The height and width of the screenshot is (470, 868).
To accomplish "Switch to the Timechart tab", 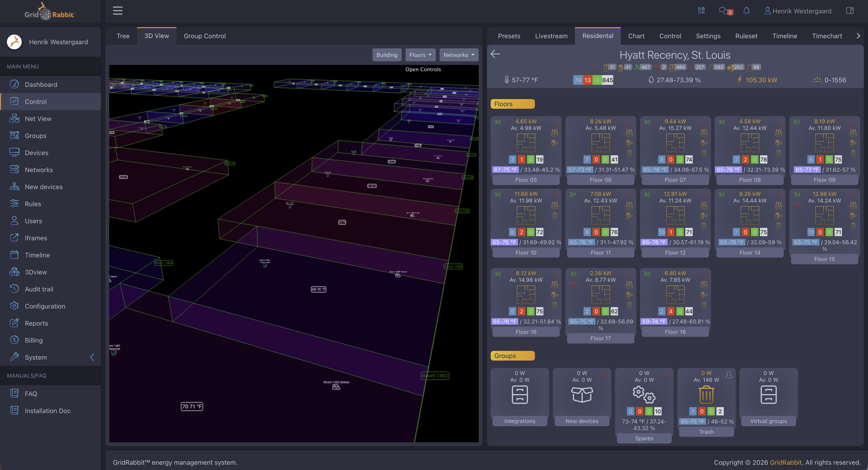I will coord(827,36).
